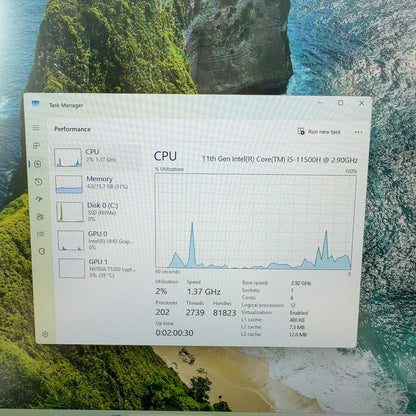The height and width of the screenshot is (416, 416).
Task: Open Task Manager settings gear
Action: point(45,334)
